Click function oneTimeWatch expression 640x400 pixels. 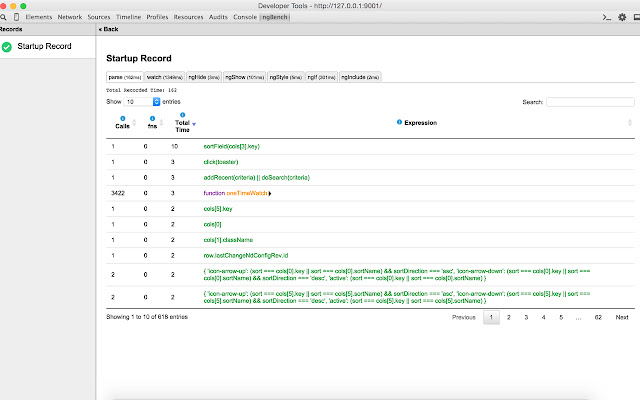pos(236,193)
